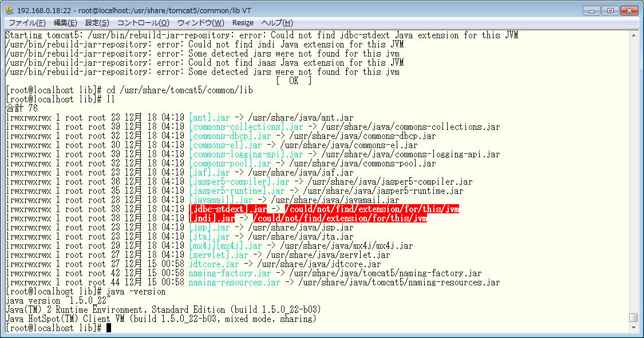
Task: Click the [ OK ] status text
Action: click(x=294, y=81)
